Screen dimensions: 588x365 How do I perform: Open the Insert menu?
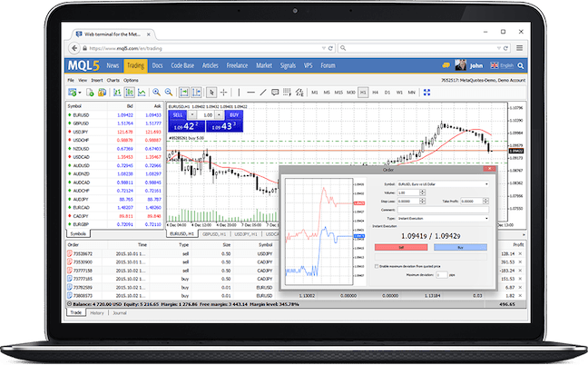[97, 80]
